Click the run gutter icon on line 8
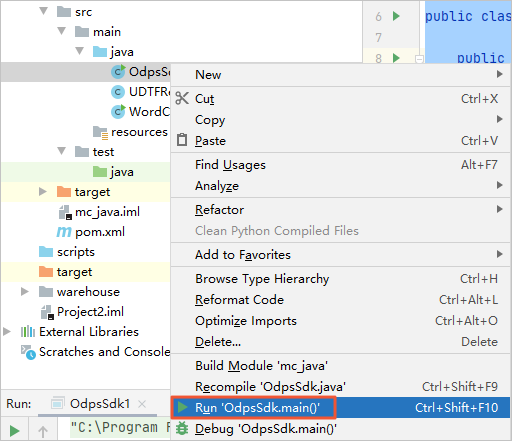512x441 pixels. coord(396,58)
